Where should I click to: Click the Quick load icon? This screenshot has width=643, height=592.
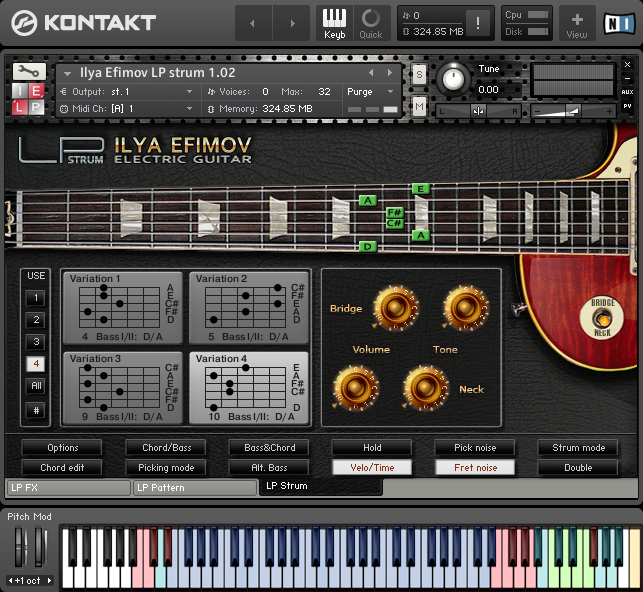coord(370,22)
